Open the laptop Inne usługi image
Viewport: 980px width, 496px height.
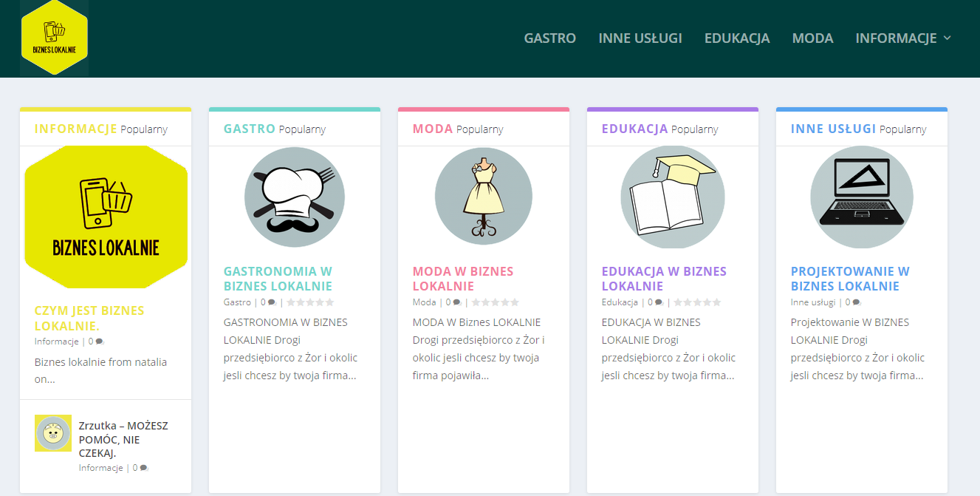point(862,197)
